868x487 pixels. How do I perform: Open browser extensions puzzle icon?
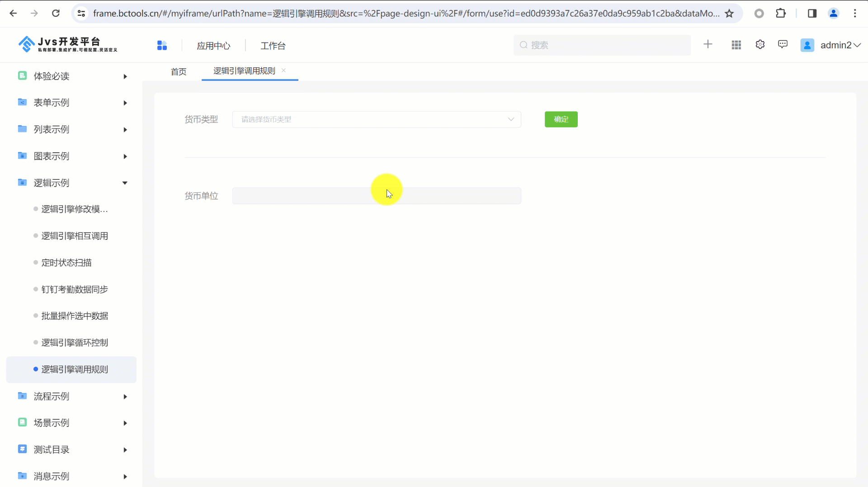coord(781,14)
